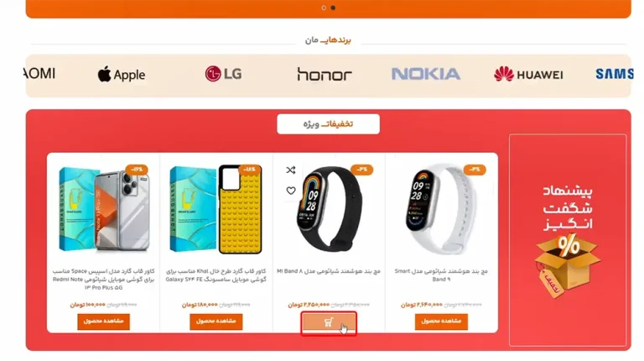Open the HUAWEI brand logo
This screenshot has height=361, width=644.
click(x=528, y=75)
